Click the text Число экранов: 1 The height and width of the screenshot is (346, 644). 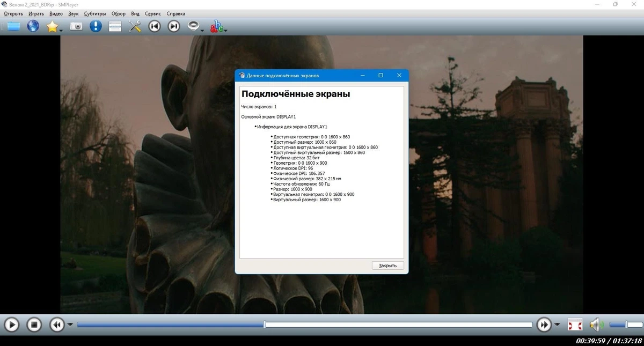point(259,107)
